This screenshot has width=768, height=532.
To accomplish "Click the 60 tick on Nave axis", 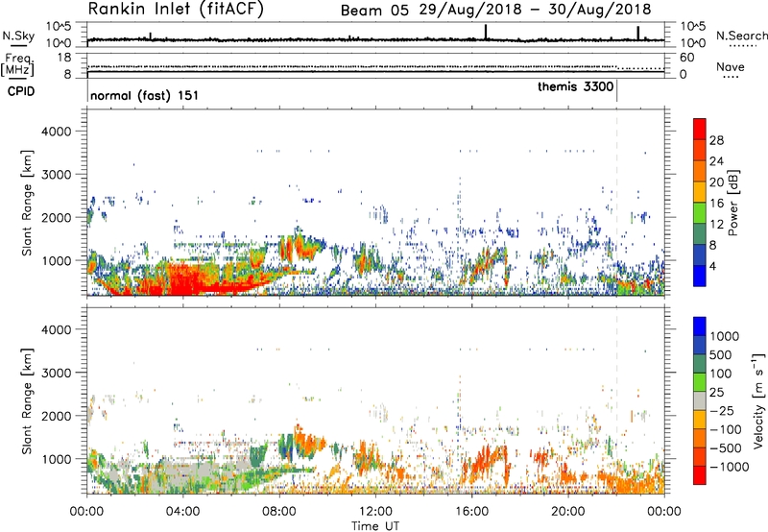I will tap(686, 58).
